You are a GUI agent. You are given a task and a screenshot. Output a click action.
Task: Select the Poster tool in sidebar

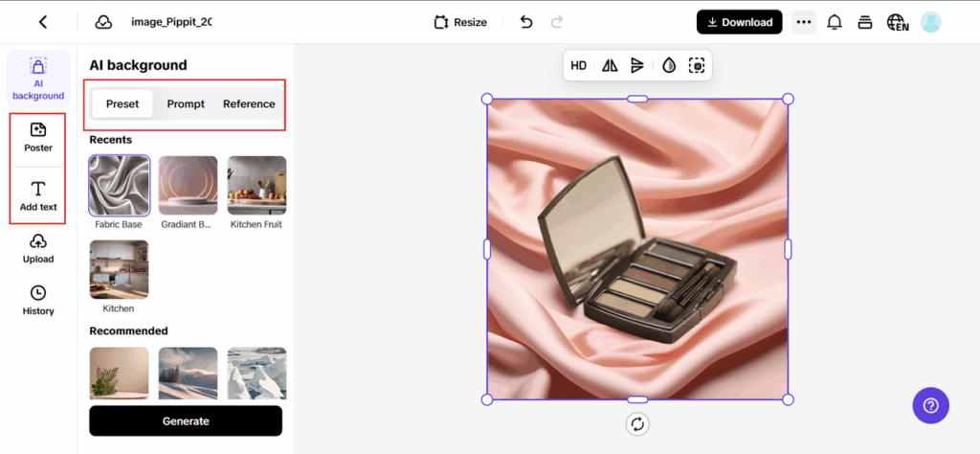(38, 138)
